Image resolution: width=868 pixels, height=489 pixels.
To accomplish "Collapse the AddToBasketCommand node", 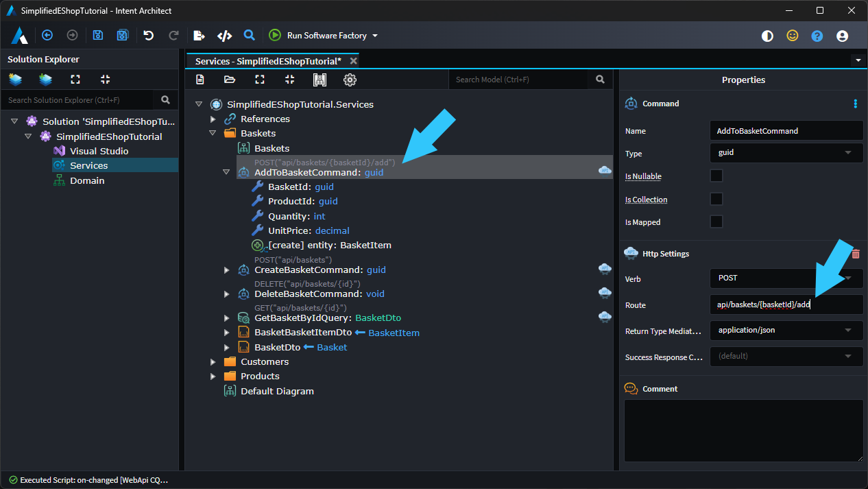I will coord(226,172).
